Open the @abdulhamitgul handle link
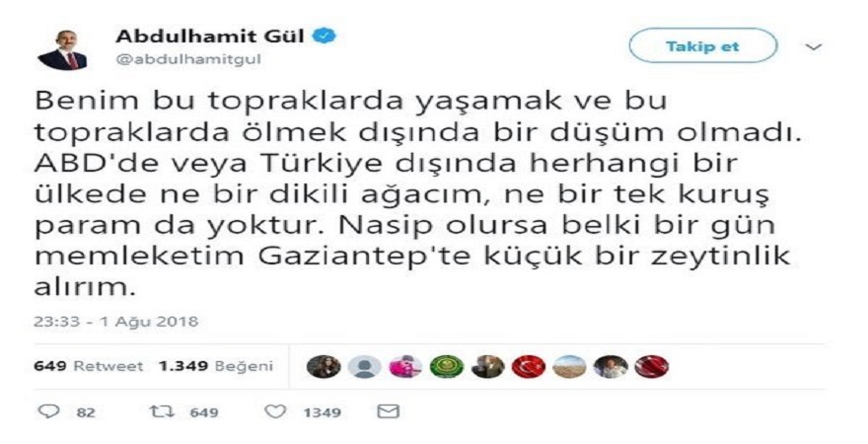 (x=187, y=59)
